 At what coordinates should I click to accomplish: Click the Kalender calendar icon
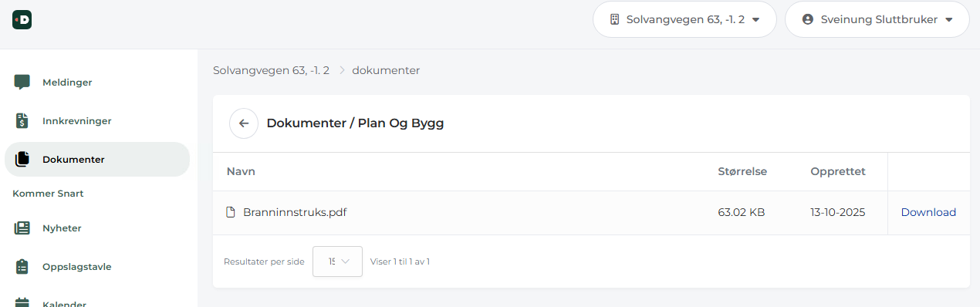(22, 302)
